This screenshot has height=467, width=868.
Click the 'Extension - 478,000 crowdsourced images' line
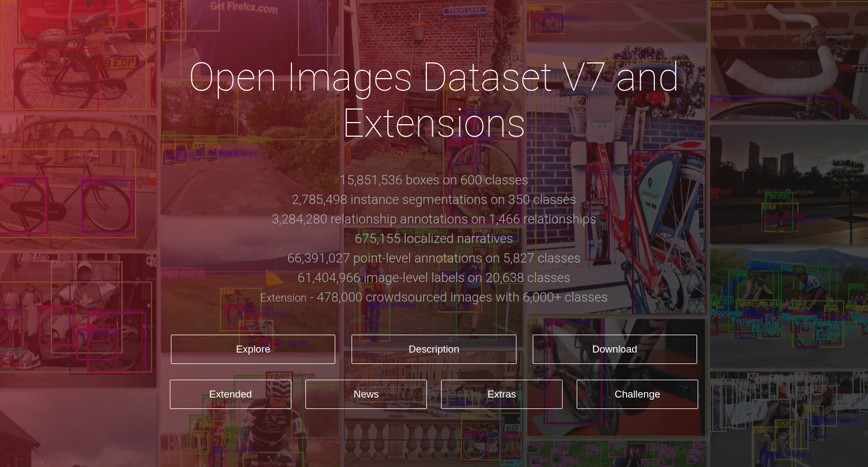(434, 297)
